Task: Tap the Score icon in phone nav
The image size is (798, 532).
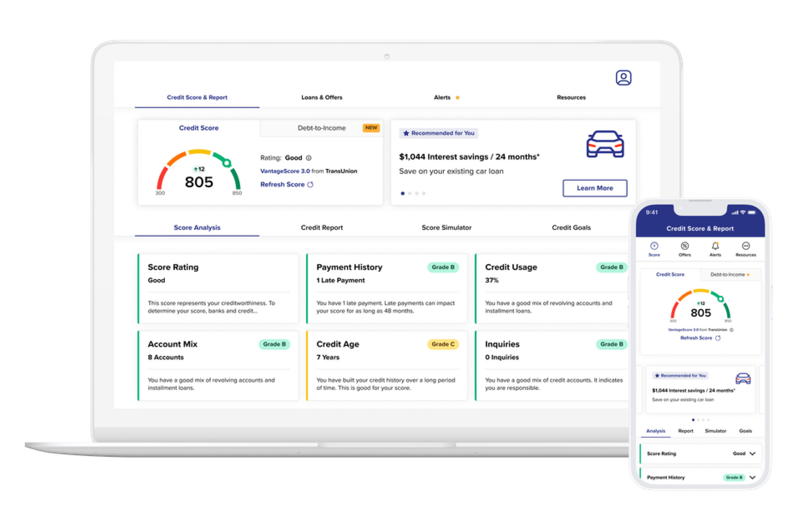Action: pos(654,246)
